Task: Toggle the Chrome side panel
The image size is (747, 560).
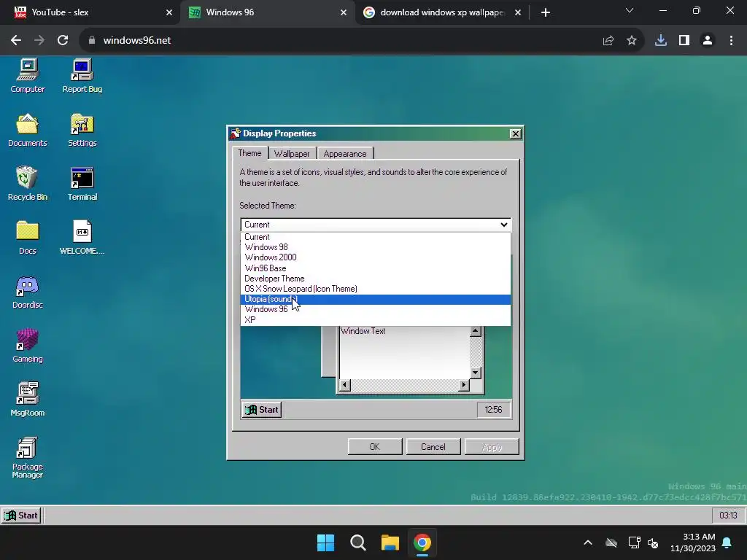Action: 684,41
